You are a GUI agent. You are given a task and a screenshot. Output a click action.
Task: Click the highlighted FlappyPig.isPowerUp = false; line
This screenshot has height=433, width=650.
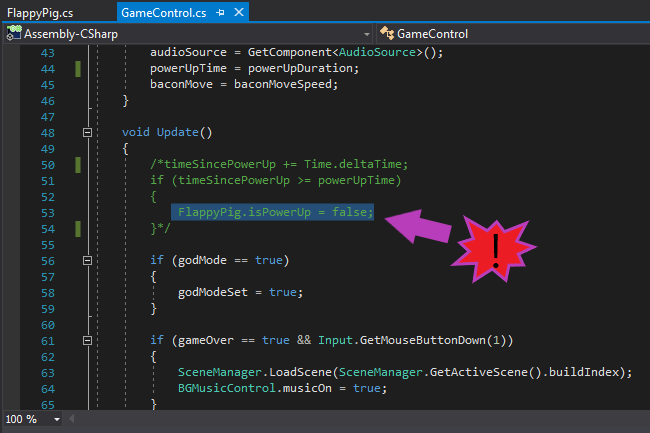(x=272, y=212)
